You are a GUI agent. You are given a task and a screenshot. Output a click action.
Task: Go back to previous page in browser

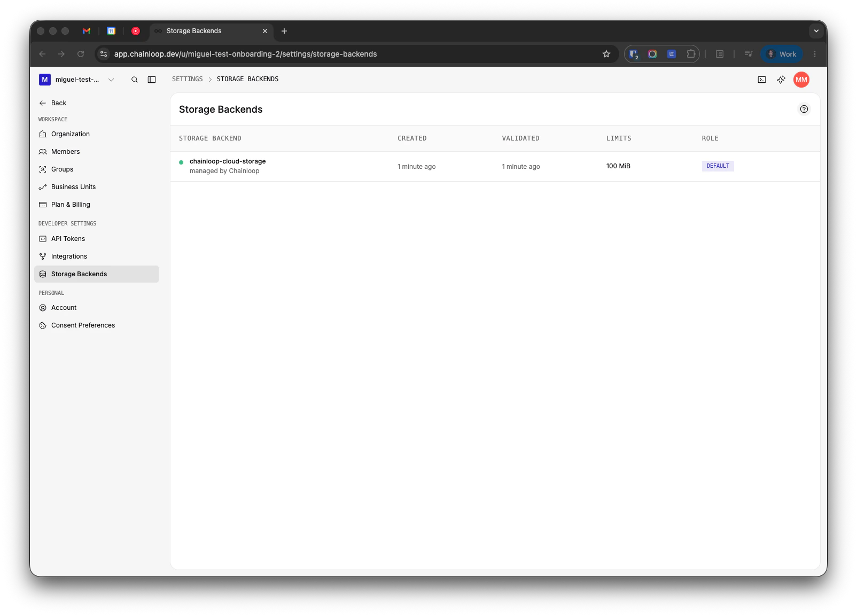pos(43,54)
